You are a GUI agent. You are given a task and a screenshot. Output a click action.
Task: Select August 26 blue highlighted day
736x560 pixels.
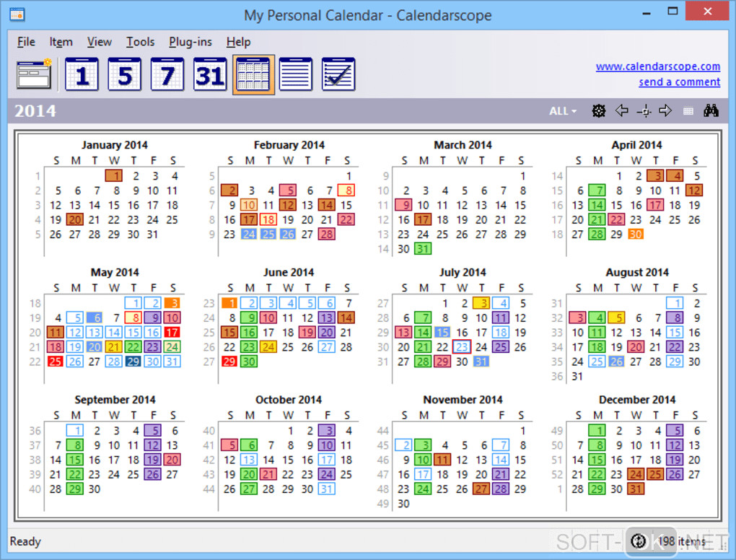616,362
